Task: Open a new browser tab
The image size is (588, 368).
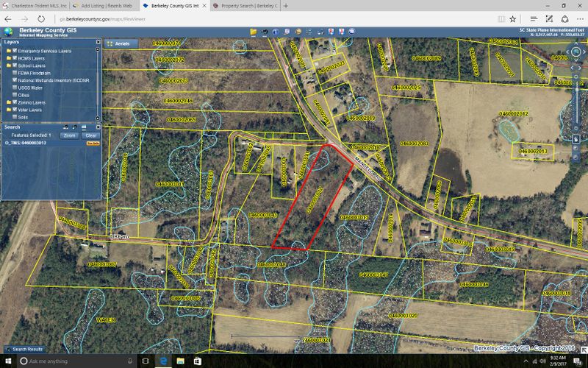Action: pyautogui.click(x=286, y=6)
